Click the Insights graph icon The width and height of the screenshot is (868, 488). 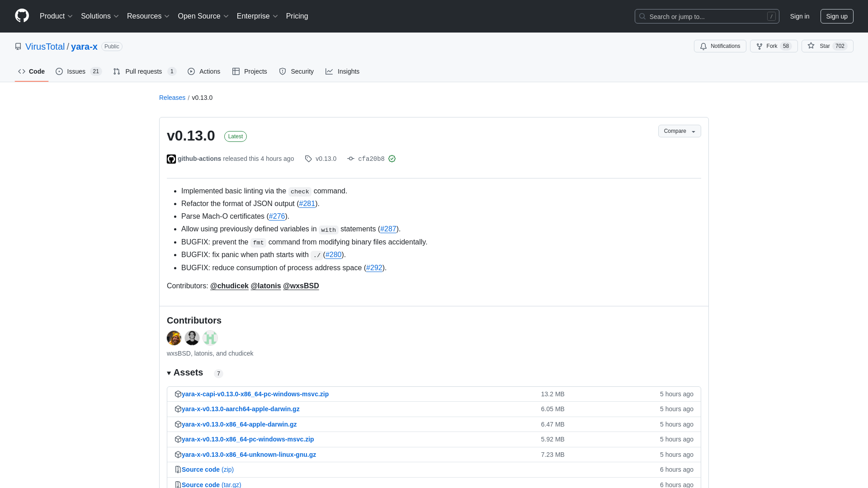tap(329, 71)
